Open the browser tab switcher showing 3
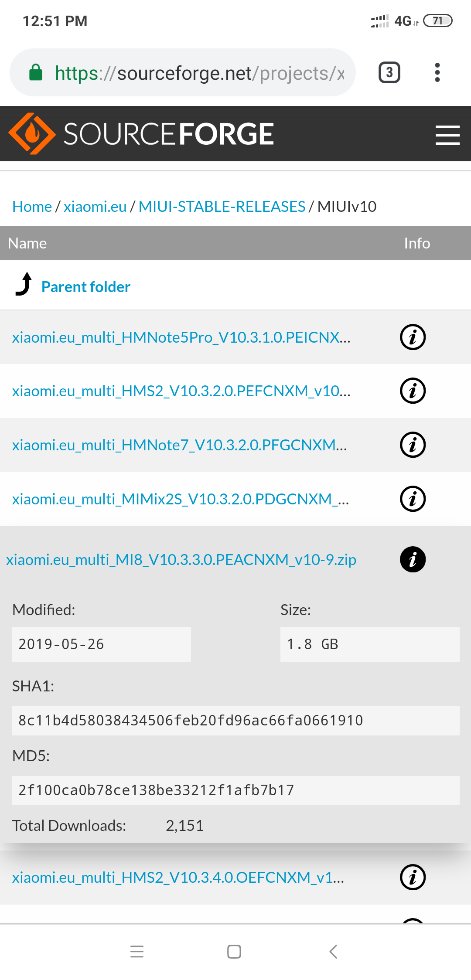 (x=389, y=72)
